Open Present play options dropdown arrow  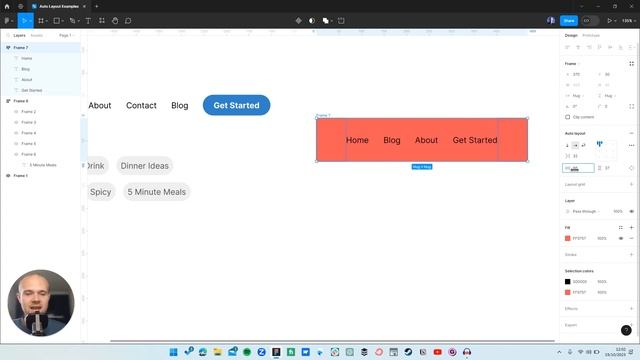point(616,20)
